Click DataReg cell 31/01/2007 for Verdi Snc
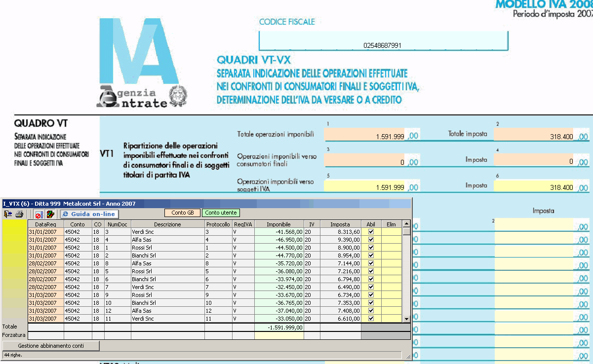 [x=45, y=231]
